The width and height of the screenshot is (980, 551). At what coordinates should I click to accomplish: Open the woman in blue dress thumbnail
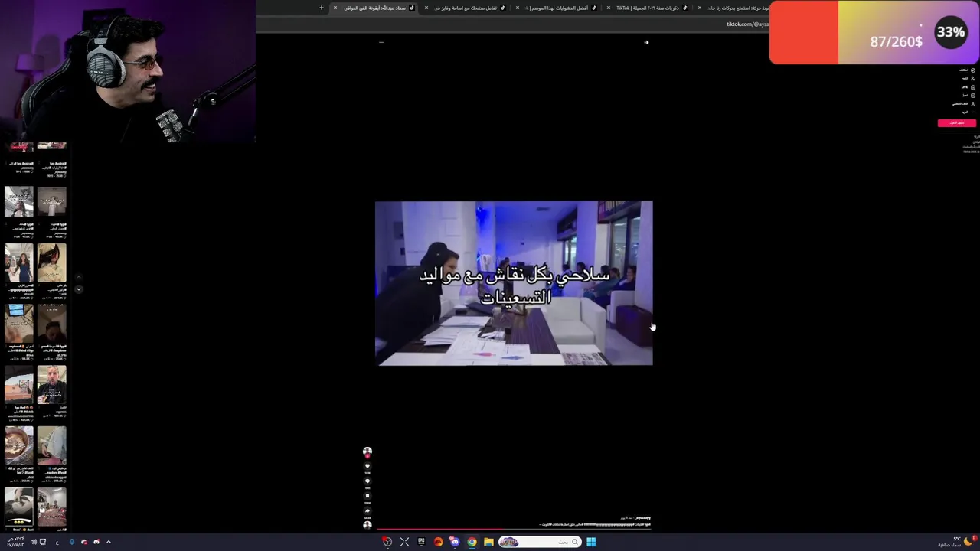pos(19,263)
